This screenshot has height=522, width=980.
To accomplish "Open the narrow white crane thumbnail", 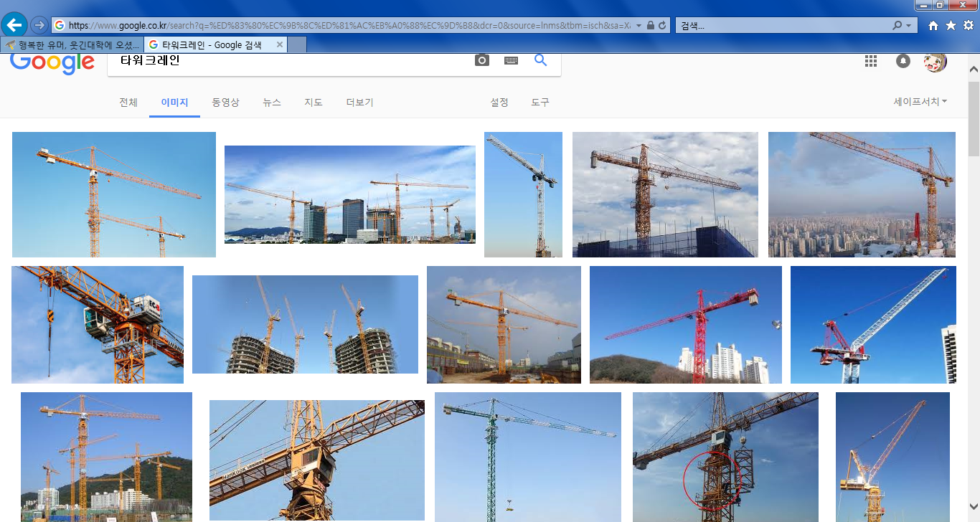I will (523, 194).
